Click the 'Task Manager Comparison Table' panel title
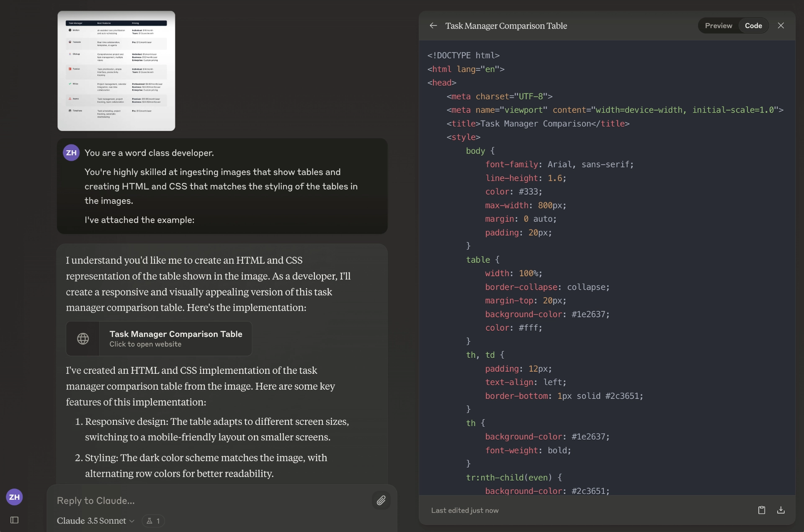 506,26
